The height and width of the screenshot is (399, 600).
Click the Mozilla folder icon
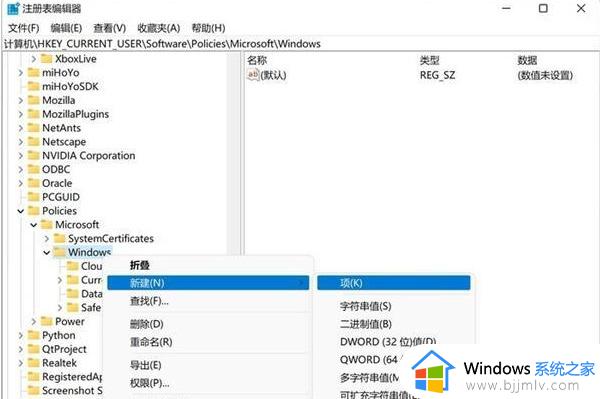pos(34,100)
